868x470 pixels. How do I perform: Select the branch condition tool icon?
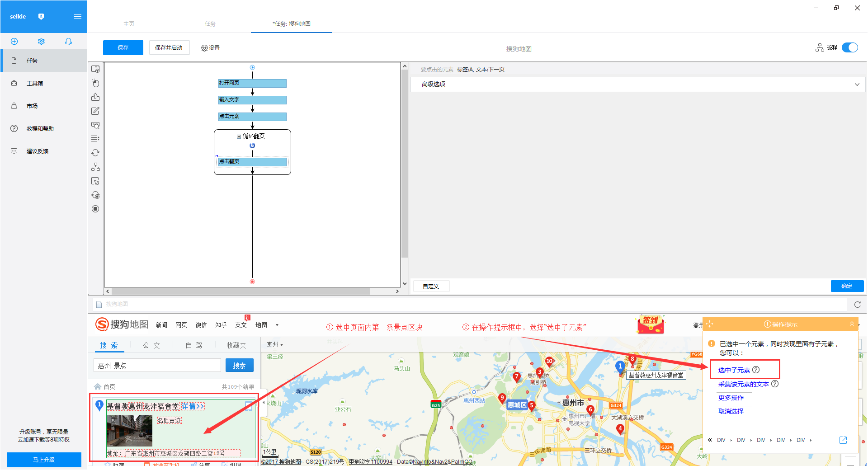95,167
